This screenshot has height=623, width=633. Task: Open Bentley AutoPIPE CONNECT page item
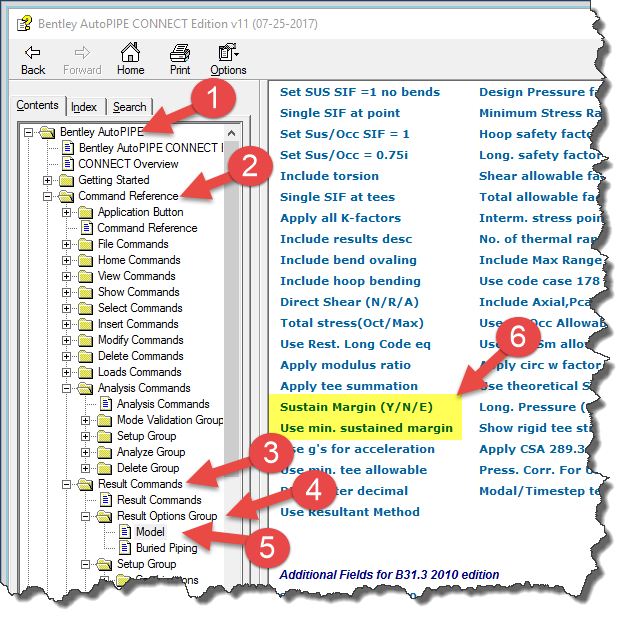click(x=151, y=148)
